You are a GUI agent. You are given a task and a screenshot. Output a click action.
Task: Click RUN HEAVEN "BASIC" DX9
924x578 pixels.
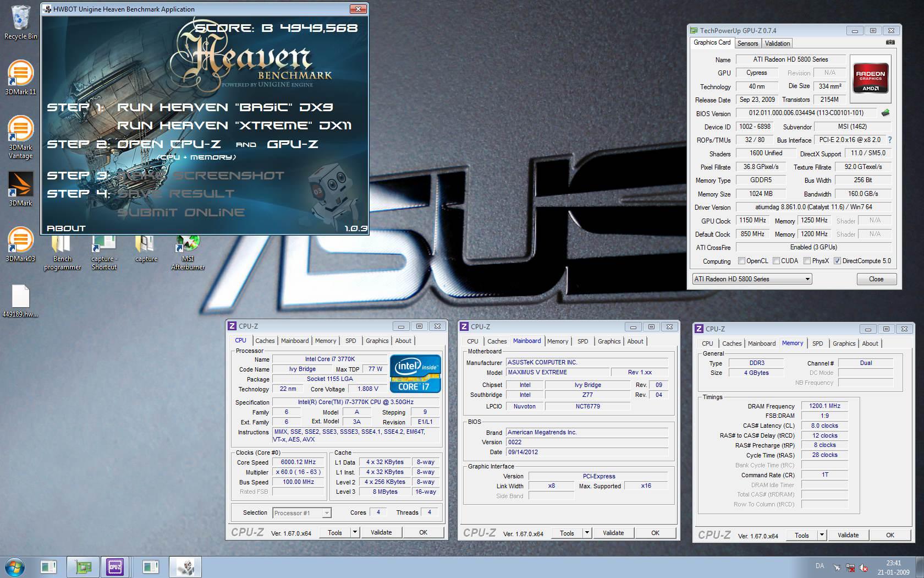225,107
